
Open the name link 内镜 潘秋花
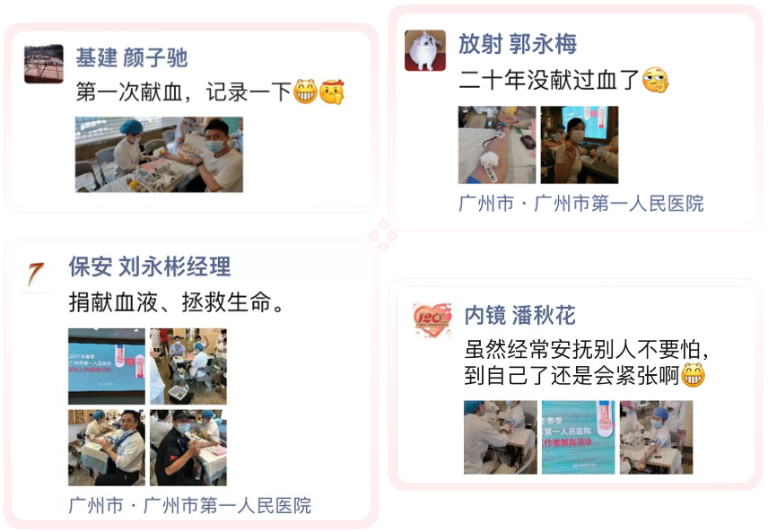click(x=519, y=315)
